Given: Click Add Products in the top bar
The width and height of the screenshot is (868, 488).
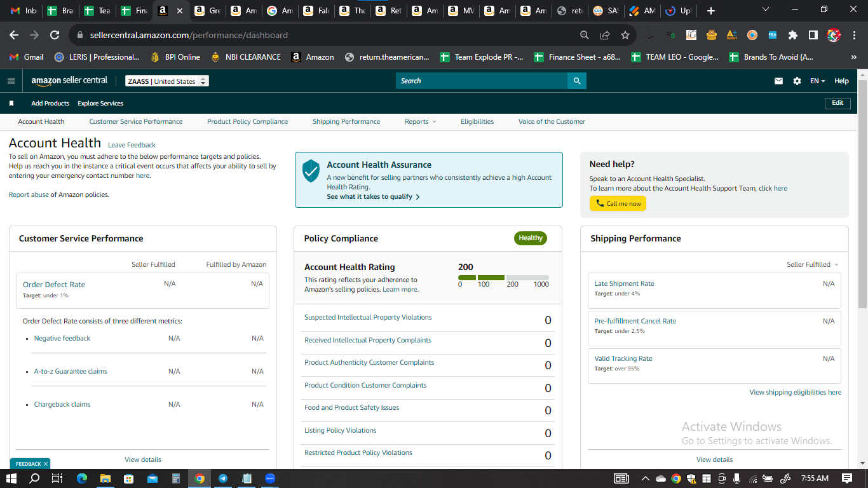Looking at the screenshot, I should tap(50, 103).
